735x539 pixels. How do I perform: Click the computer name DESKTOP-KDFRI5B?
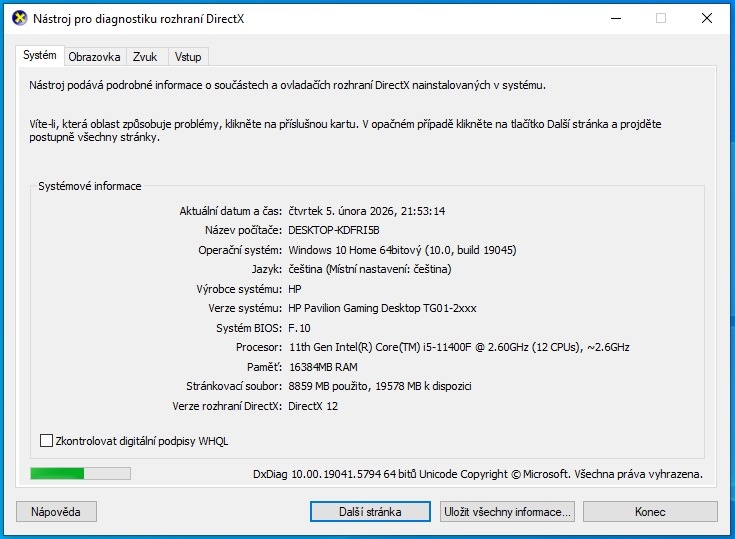coord(333,231)
